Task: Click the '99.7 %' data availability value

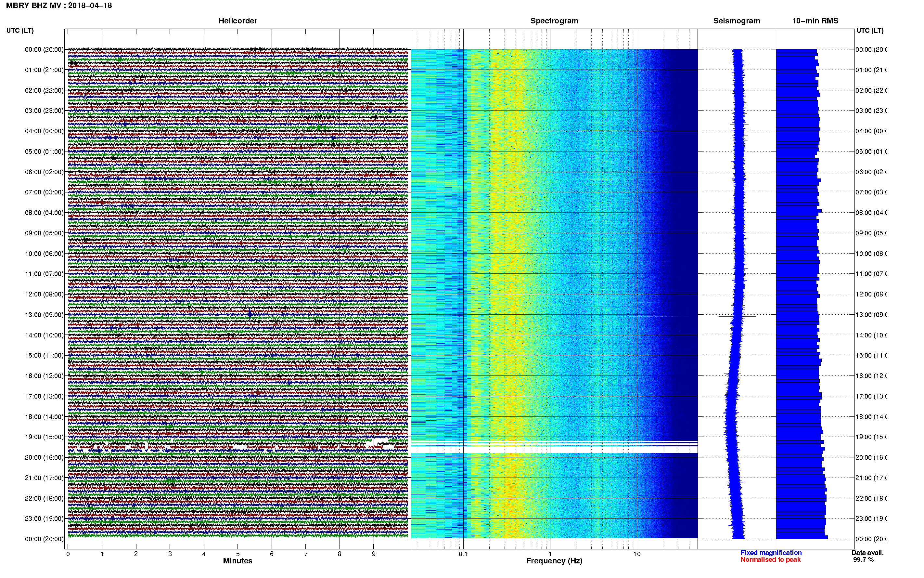Action: point(863,560)
